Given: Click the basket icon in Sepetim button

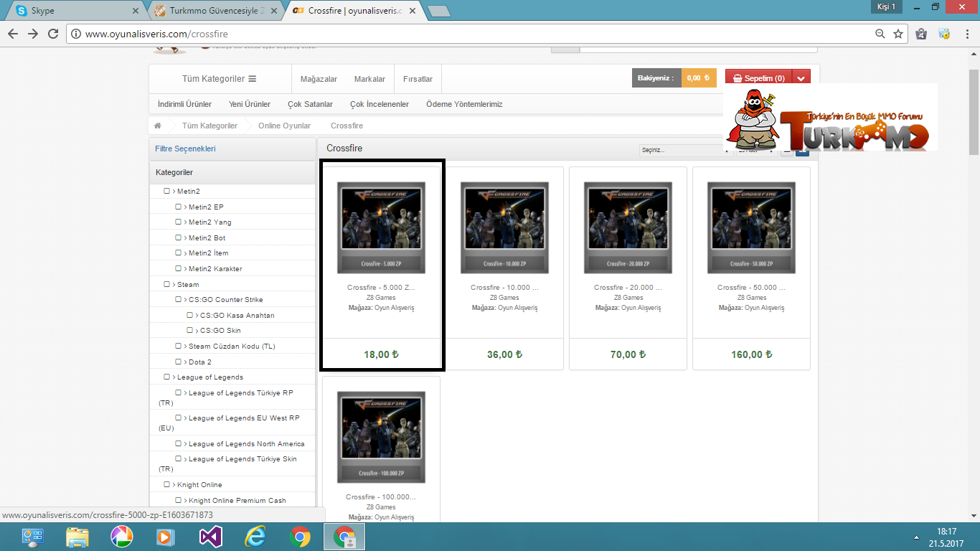Looking at the screenshot, I should (738, 78).
